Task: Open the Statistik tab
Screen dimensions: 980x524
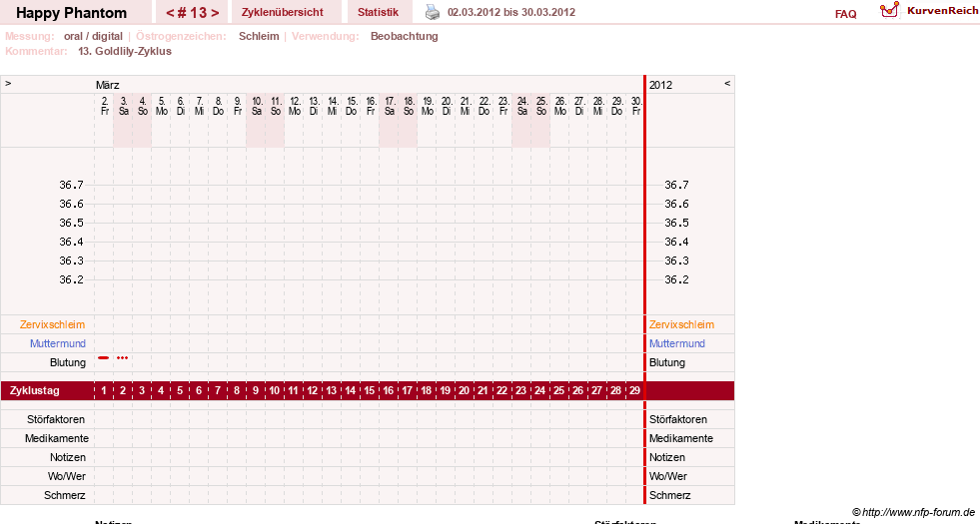Action: 378,12
